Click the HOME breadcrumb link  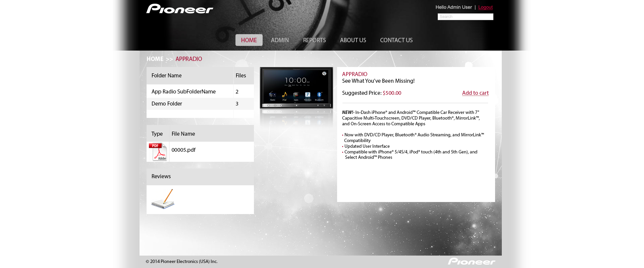click(155, 59)
